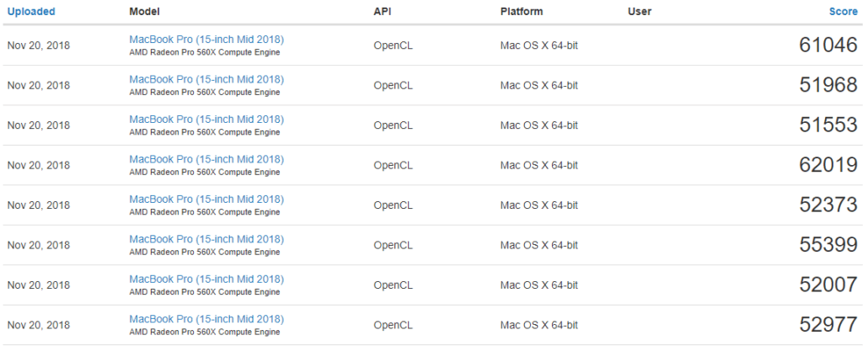Sort results by Uploaded column header
The height and width of the screenshot is (346, 868).
31,12
